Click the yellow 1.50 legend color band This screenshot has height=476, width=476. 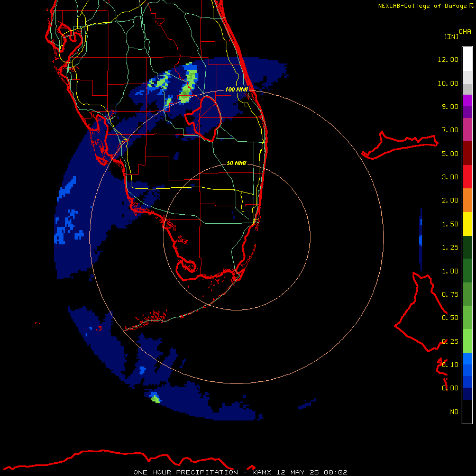[x=467, y=224]
